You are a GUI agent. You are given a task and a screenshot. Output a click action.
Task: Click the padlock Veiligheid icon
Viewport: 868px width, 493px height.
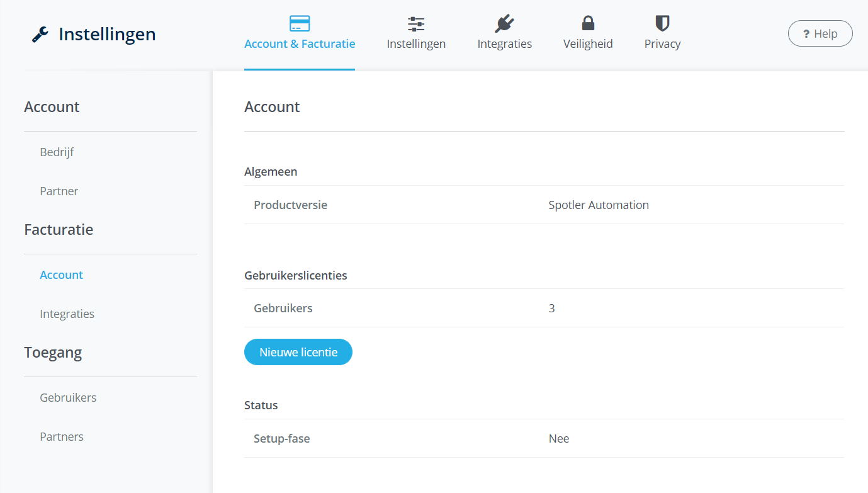click(x=588, y=24)
